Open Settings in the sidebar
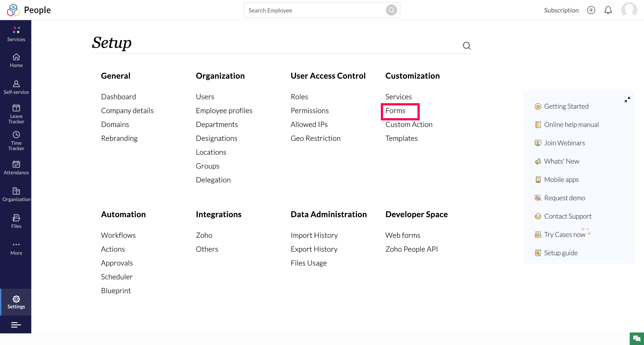The height and width of the screenshot is (345, 644). pos(16,302)
